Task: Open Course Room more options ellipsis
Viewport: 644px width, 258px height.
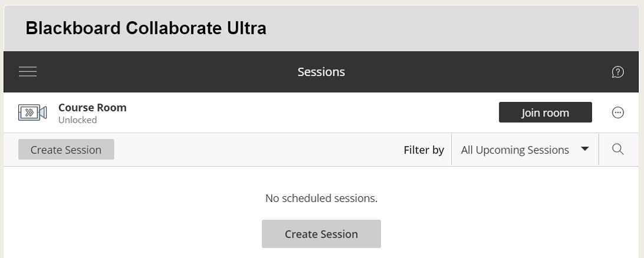Action: pos(617,113)
